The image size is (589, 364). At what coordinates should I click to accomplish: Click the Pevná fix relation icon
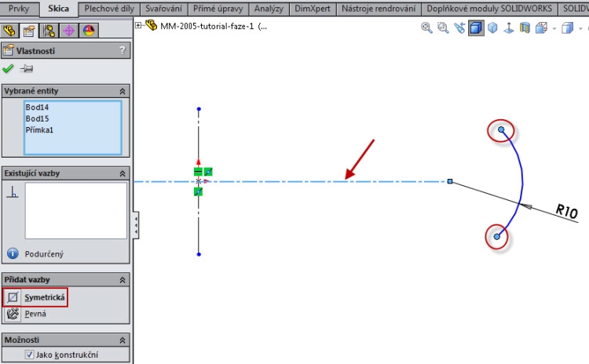(13, 314)
